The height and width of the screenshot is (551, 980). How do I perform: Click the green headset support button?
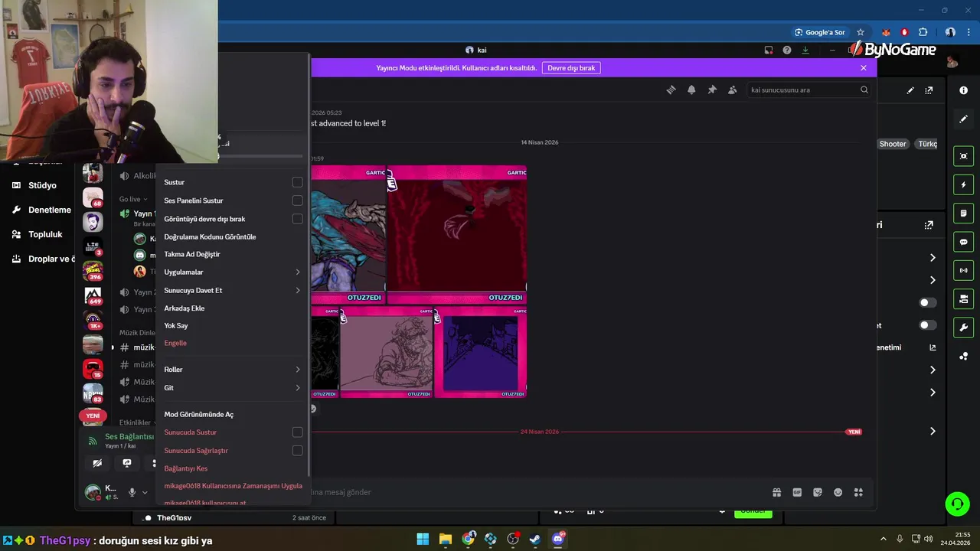pyautogui.click(x=957, y=504)
